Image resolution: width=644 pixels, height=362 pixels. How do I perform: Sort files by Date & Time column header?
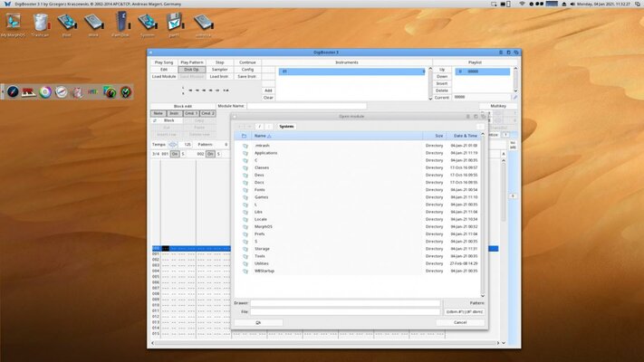465,136
